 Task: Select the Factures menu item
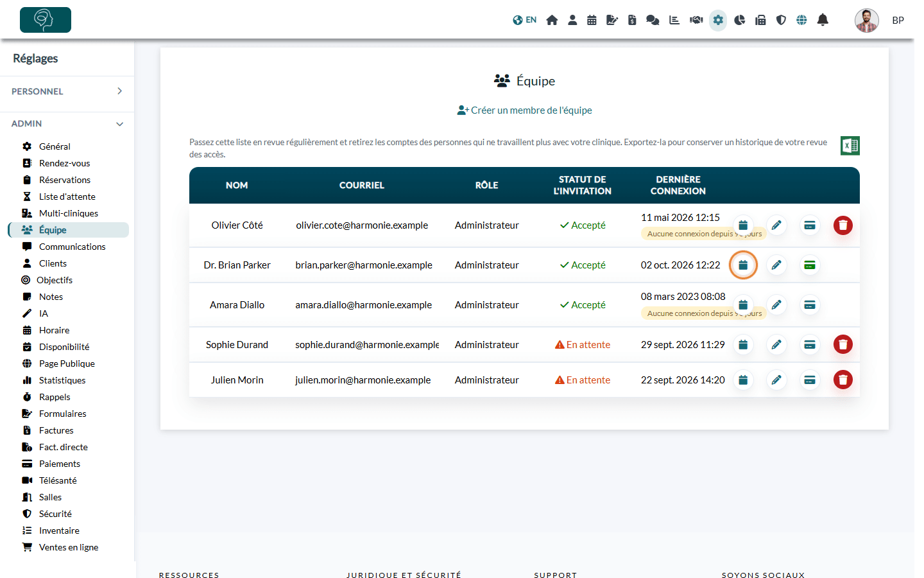(56, 430)
